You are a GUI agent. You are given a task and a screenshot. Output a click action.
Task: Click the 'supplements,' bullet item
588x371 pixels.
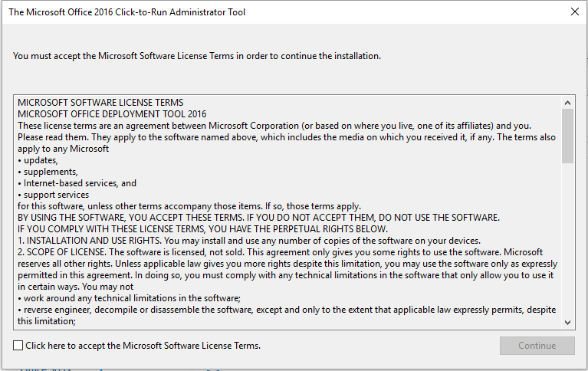(48, 172)
